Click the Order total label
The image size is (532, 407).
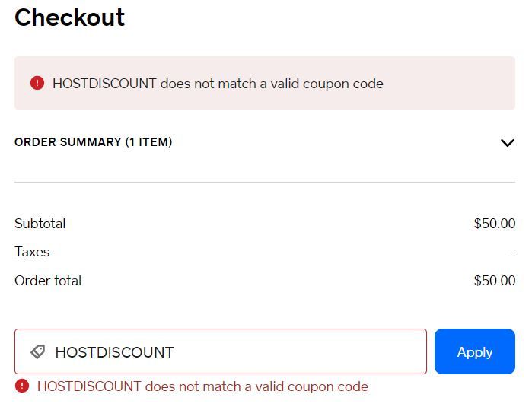48,281
